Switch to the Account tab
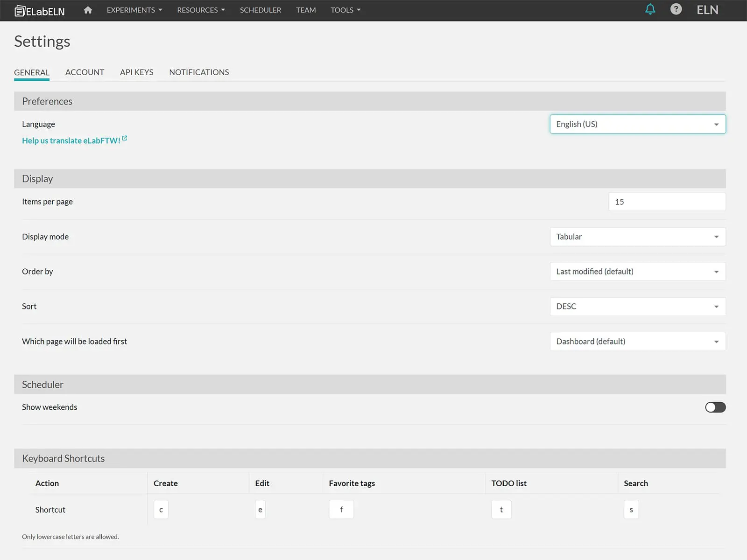This screenshot has height=560, width=747. [x=85, y=72]
